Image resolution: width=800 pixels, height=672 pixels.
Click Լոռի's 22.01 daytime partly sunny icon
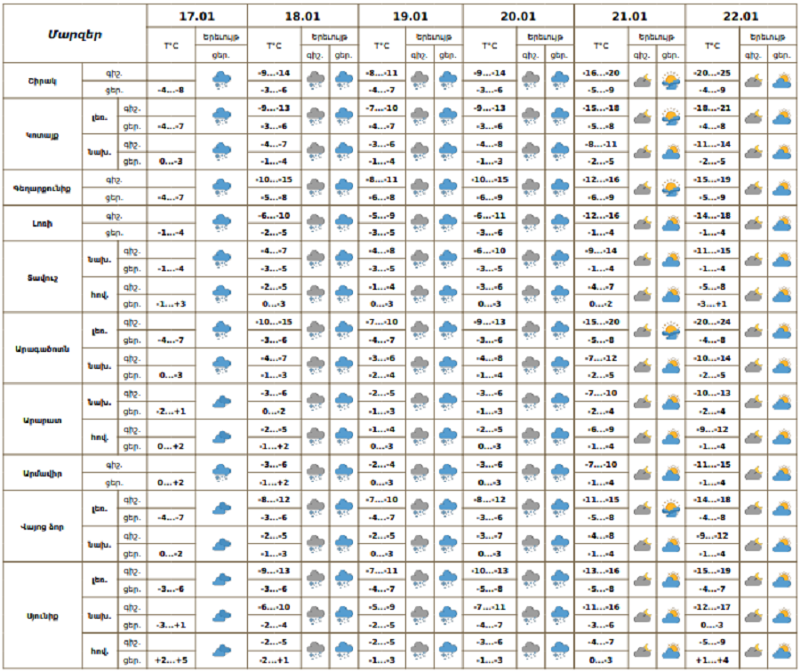(782, 223)
